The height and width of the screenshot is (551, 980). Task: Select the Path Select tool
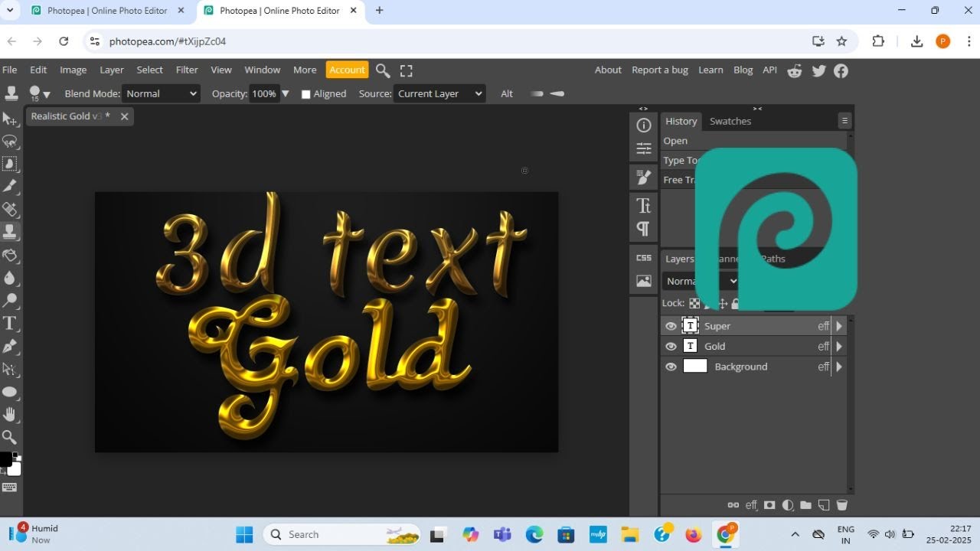tap(10, 369)
